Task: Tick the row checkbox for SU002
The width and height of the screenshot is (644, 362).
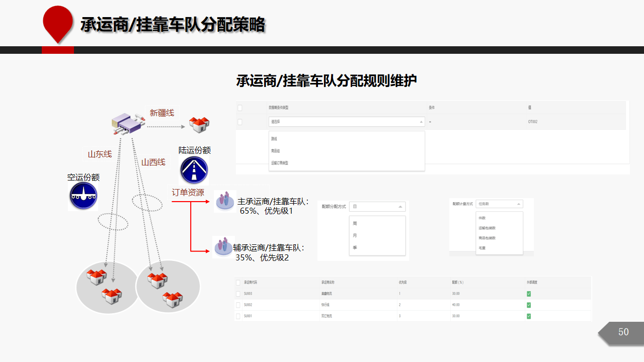Action: 238,305
